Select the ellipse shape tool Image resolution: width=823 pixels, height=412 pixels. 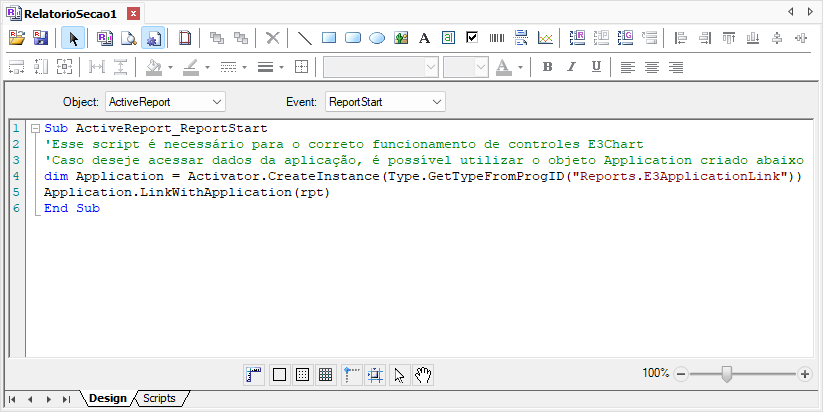click(377, 38)
